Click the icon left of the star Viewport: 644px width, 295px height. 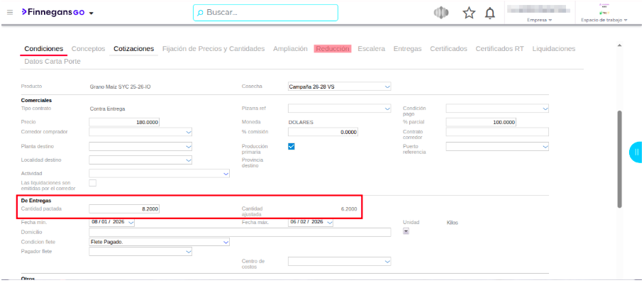coord(441,13)
